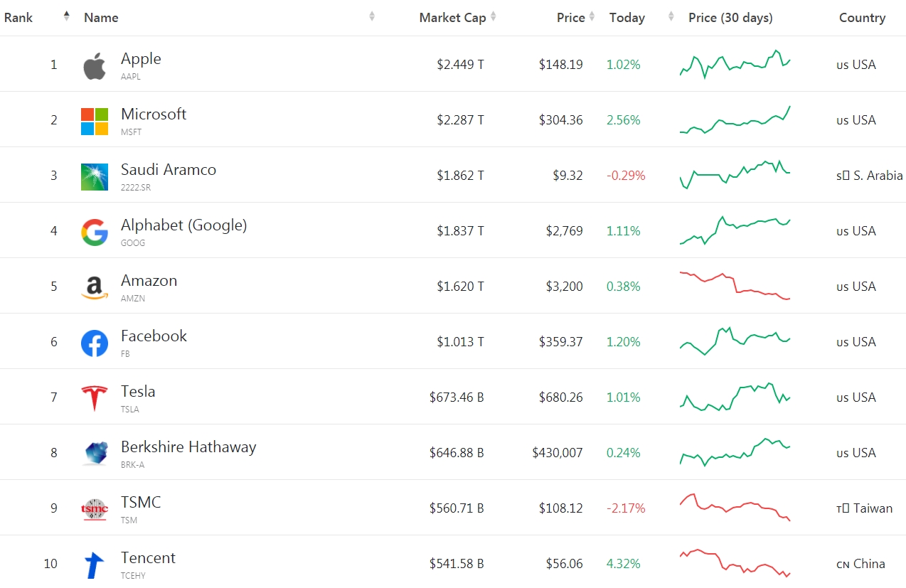Click Amazon market cap $1.620 T
The height and width of the screenshot is (588, 906).
[x=461, y=287]
